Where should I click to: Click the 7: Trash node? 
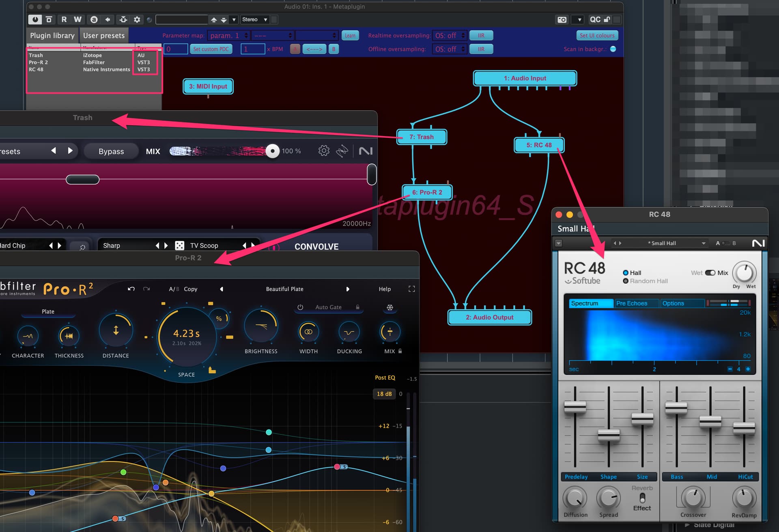pyautogui.click(x=422, y=137)
